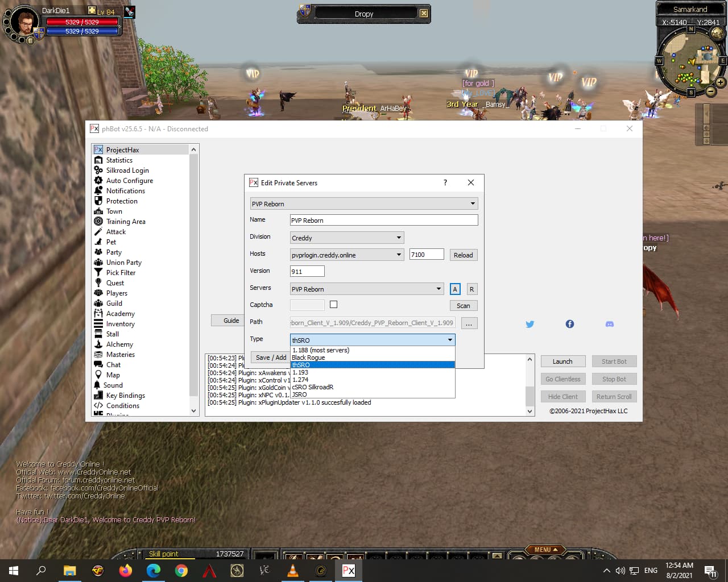Open the Discord icon link
This screenshot has width=728, height=582.
click(x=609, y=324)
